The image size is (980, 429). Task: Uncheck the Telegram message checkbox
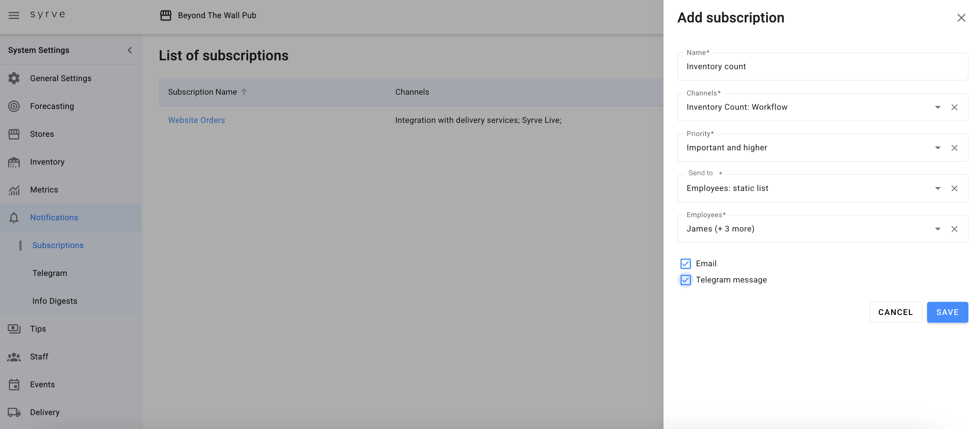point(686,280)
